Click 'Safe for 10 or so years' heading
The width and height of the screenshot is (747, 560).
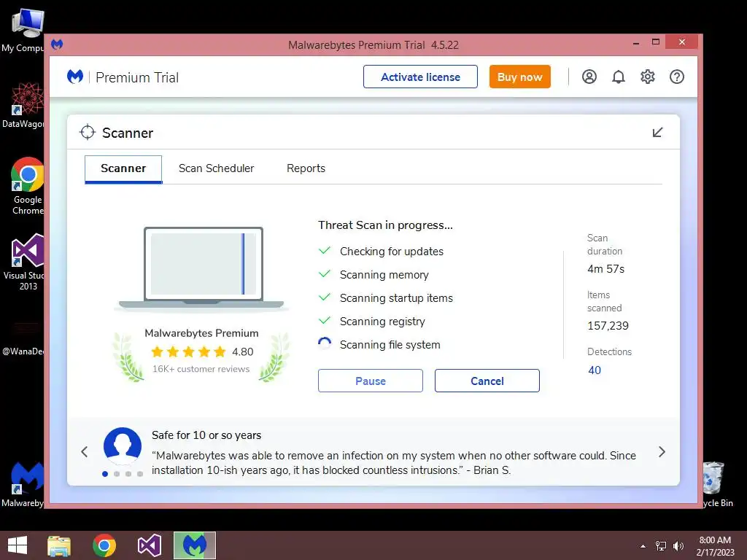tap(206, 435)
